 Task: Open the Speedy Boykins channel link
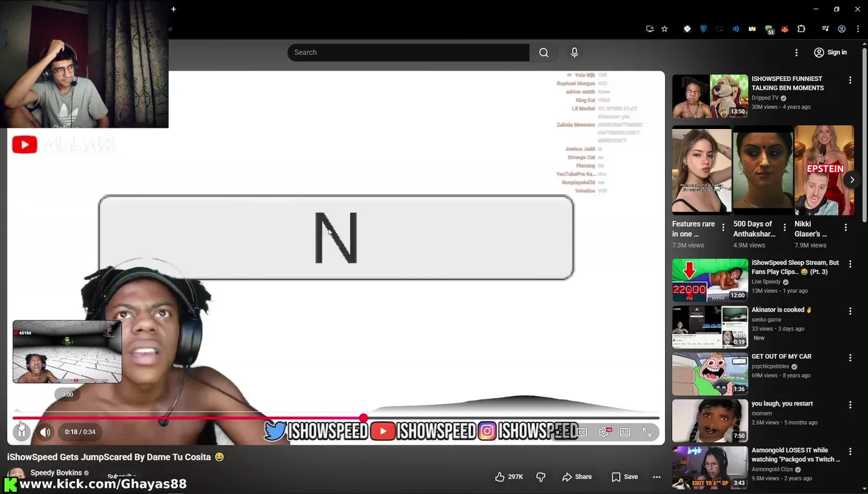click(x=56, y=473)
